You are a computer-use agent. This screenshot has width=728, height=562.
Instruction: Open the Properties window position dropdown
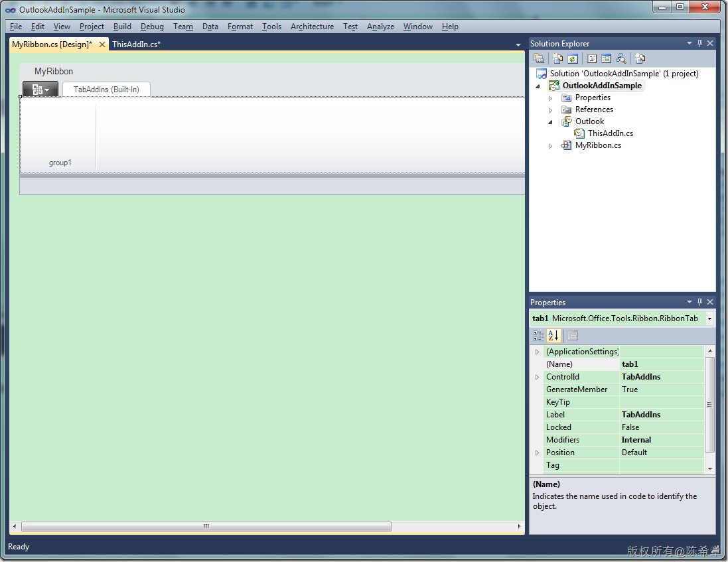coord(689,302)
